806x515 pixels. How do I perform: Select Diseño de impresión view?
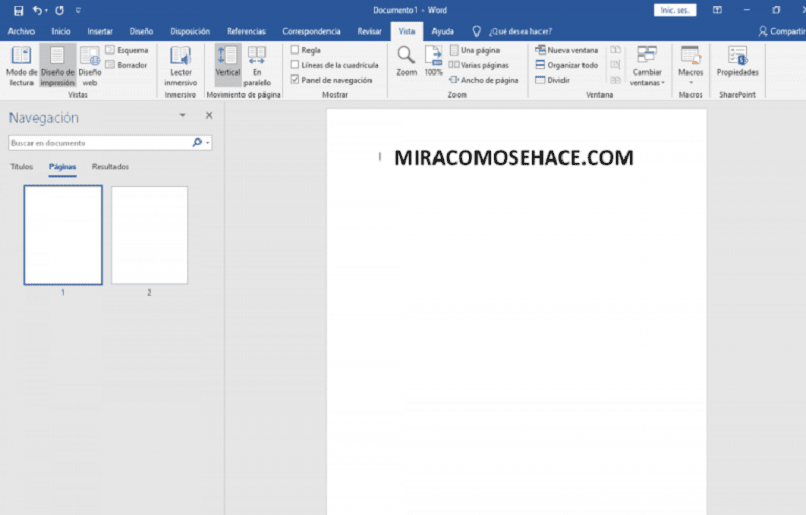(x=58, y=66)
